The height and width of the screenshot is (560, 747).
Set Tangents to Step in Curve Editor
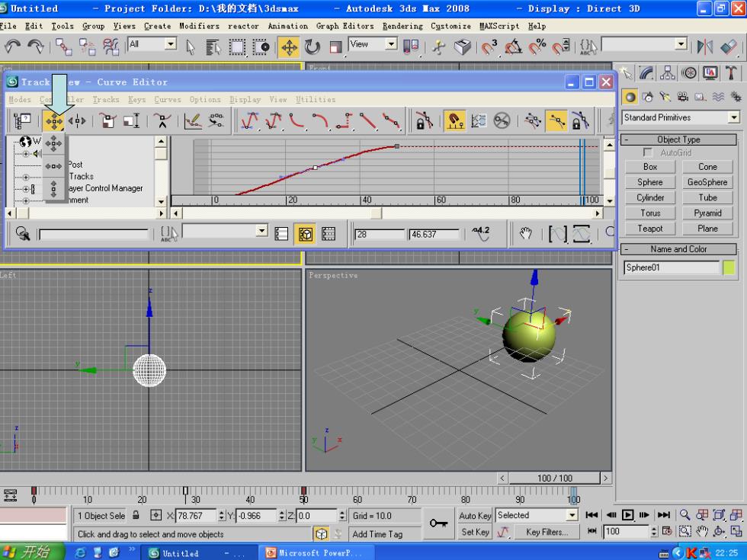[x=345, y=121]
